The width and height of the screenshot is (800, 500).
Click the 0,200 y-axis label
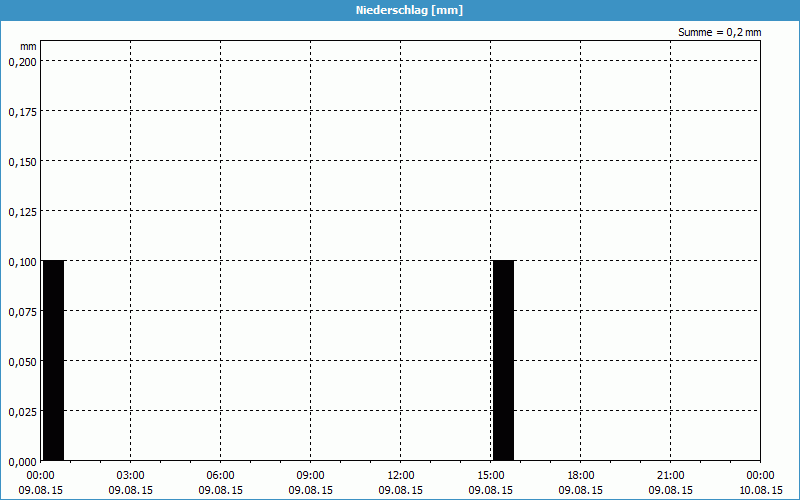coord(23,62)
